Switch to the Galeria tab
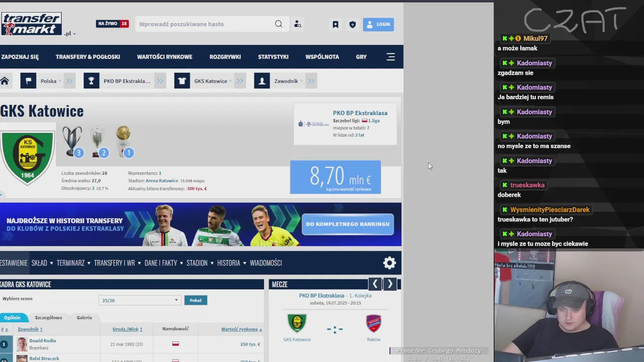Image resolution: width=644 pixels, height=362 pixels. 84,317
